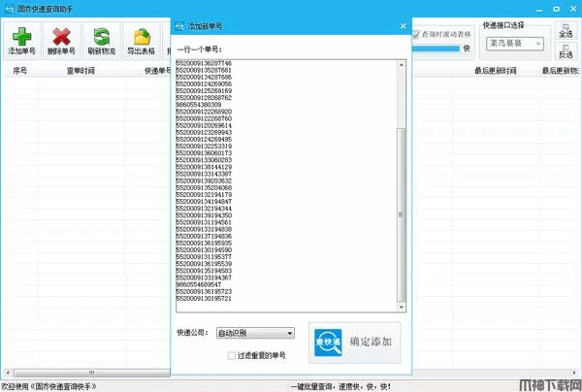Maximize the main application window
Viewport: 582px width, 392px height.
click(x=557, y=9)
